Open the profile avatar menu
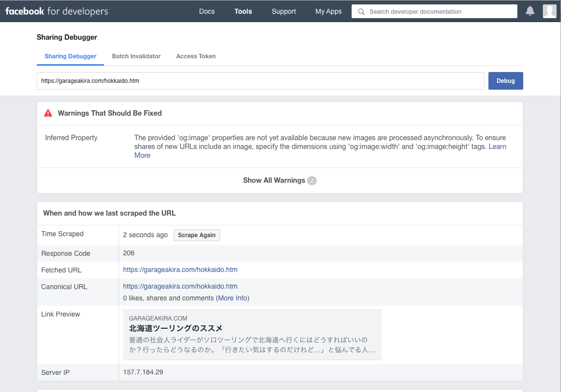Image resolution: width=561 pixels, height=392 pixels. coord(549,11)
